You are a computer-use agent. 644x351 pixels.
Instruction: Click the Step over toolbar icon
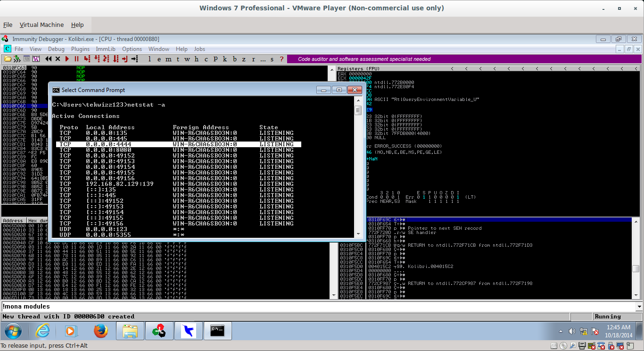point(97,59)
